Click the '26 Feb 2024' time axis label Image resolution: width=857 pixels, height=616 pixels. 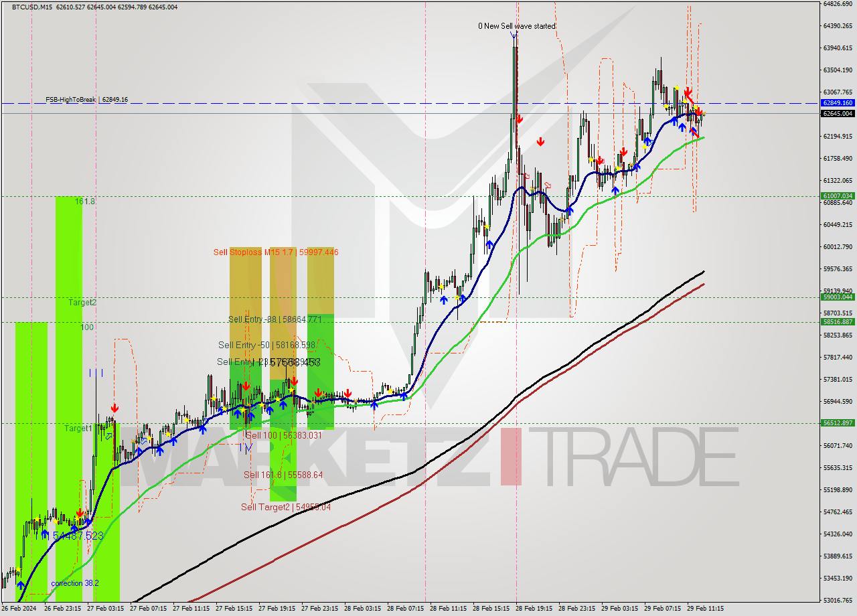click(x=19, y=609)
